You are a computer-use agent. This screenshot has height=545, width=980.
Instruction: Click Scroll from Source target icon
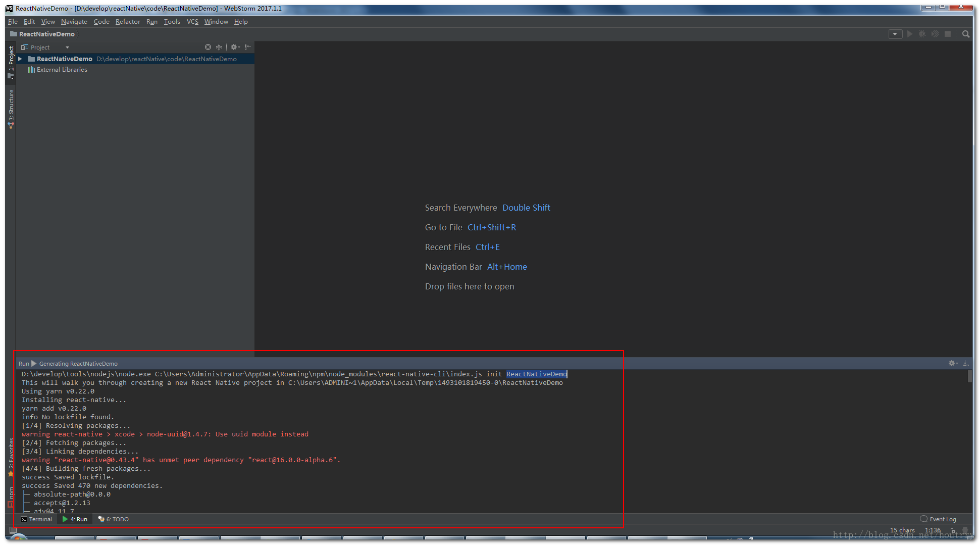coord(208,47)
